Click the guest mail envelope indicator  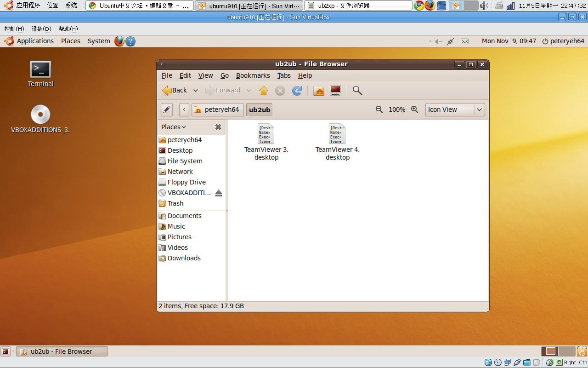[465, 41]
